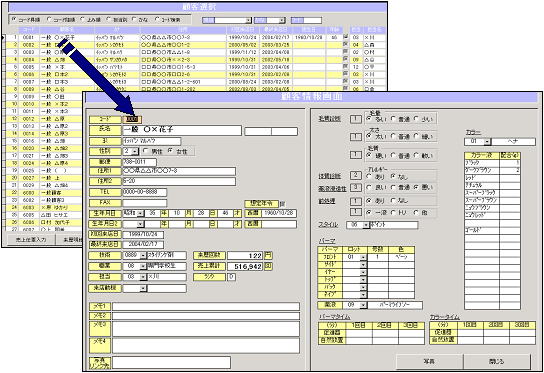Choose 少い in the 毛量 group
544x373 pixels.
(416, 119)
